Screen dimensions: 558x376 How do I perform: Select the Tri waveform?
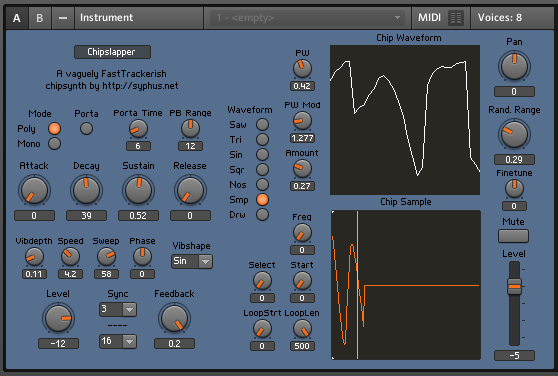[262, 139]
